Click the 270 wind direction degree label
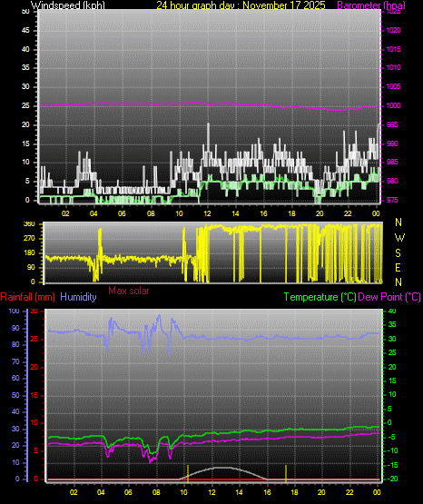This screenshot has height=504, width=423. [29, 239]
